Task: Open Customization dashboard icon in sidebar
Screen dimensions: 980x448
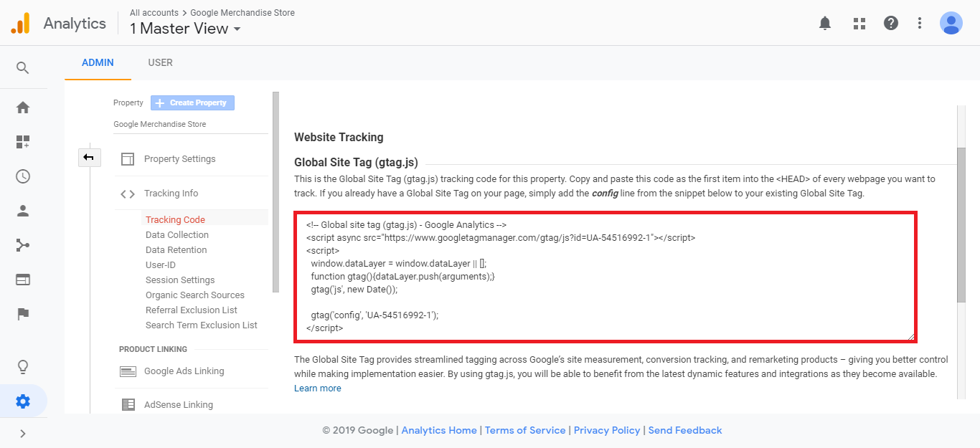Action: point(23,142)
